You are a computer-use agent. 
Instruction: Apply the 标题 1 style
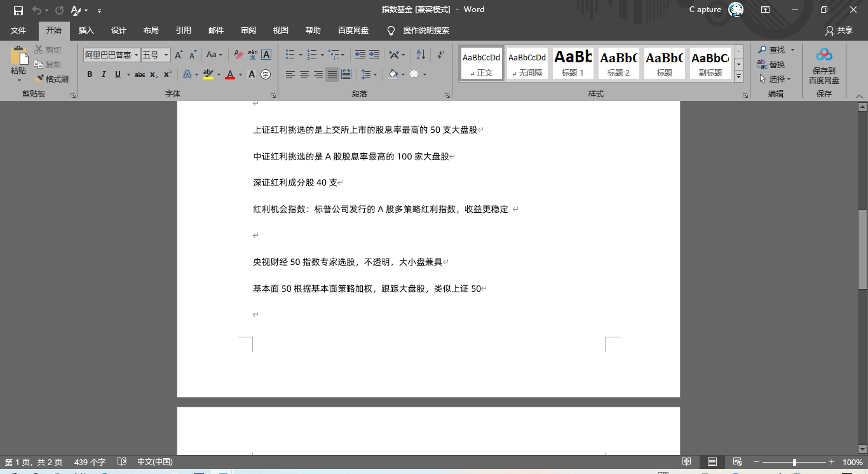[x=573, y=64]
